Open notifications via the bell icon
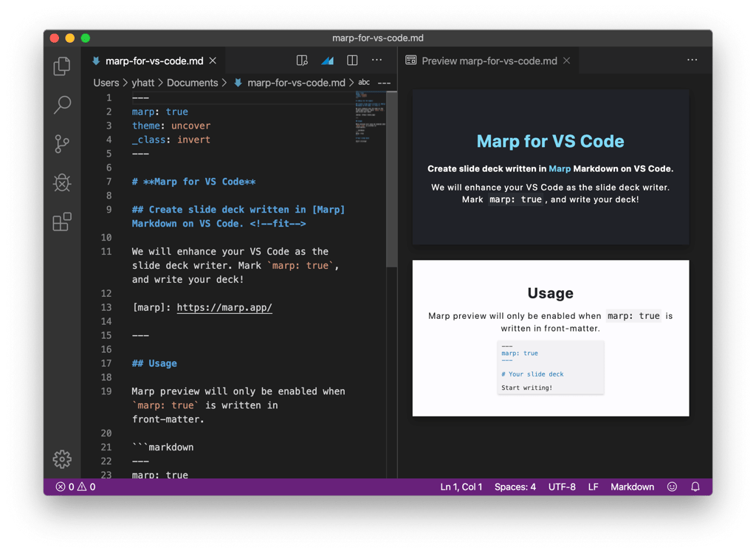Image resolution: width=756 pixels, height=553 pixels. click(x=695, y=487)
